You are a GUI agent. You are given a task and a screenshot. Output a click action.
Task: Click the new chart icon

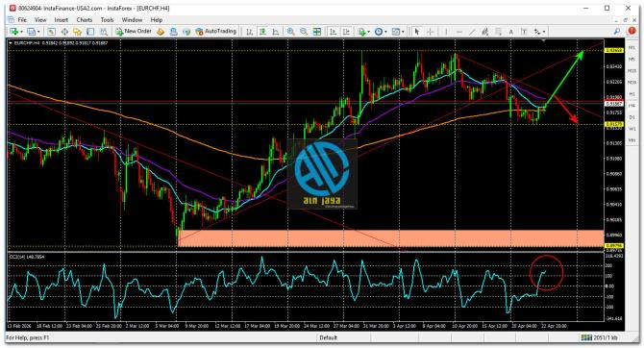13,32
